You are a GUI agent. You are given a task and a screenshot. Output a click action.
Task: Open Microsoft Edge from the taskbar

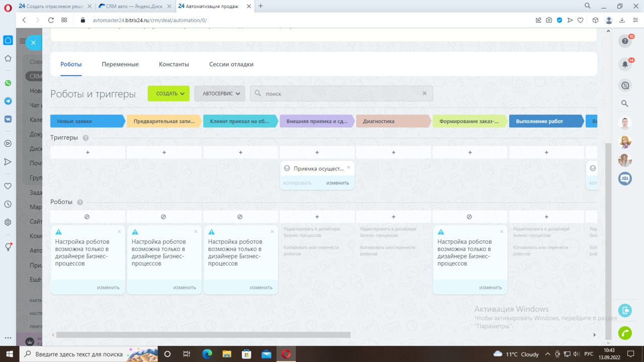[207, 354]
